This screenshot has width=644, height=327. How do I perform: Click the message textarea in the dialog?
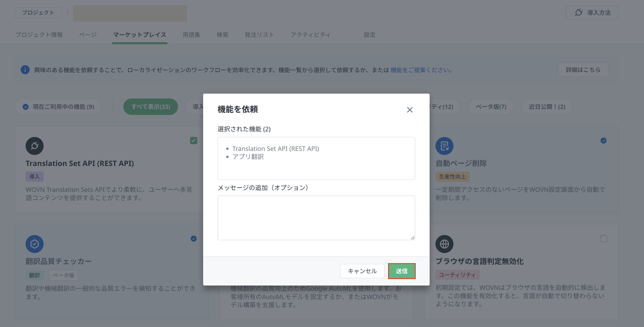click(x=316, y=217)
